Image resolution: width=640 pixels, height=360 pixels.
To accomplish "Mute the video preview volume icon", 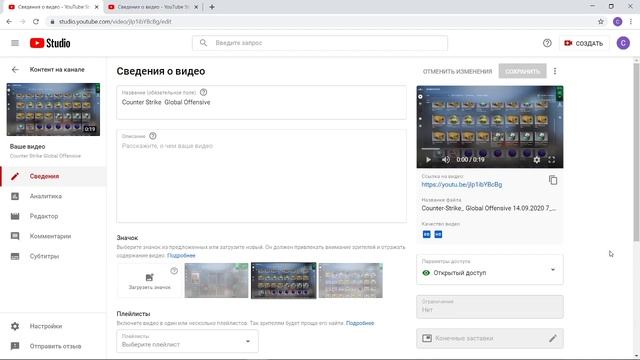I will click(x=446, y=160).
